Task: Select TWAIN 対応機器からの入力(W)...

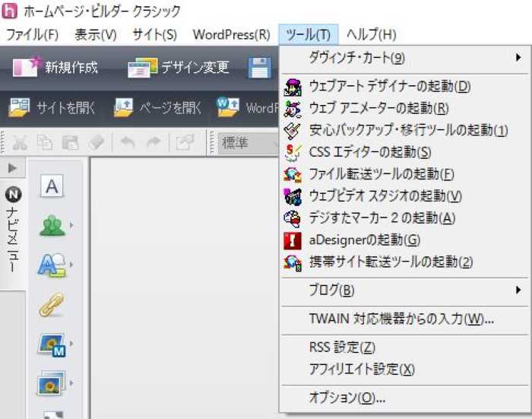Action: pyautogui.click(x=405, y=319)
